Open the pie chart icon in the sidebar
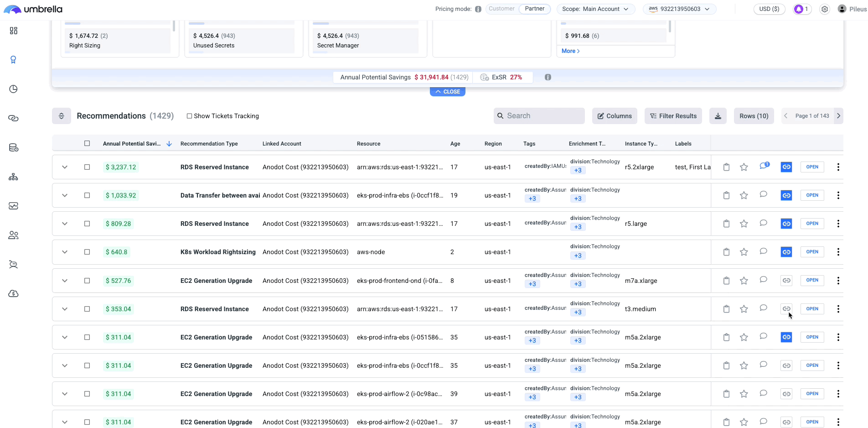 [x=14, y=89]
